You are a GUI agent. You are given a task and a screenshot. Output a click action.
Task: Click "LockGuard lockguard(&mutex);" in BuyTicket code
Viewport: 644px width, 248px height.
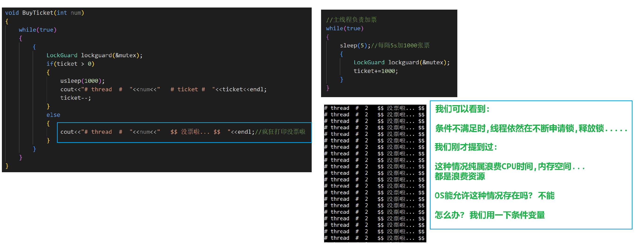[95, 55]
